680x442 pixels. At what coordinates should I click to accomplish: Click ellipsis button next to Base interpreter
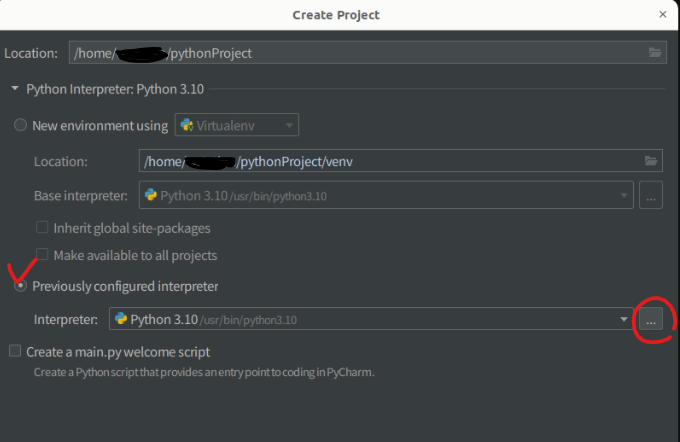point(651,195)
